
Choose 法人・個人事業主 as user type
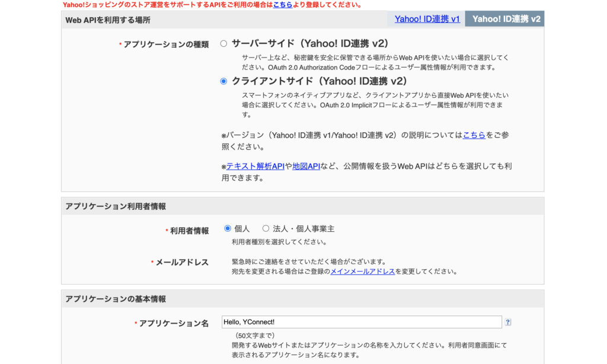pos(266,228)
